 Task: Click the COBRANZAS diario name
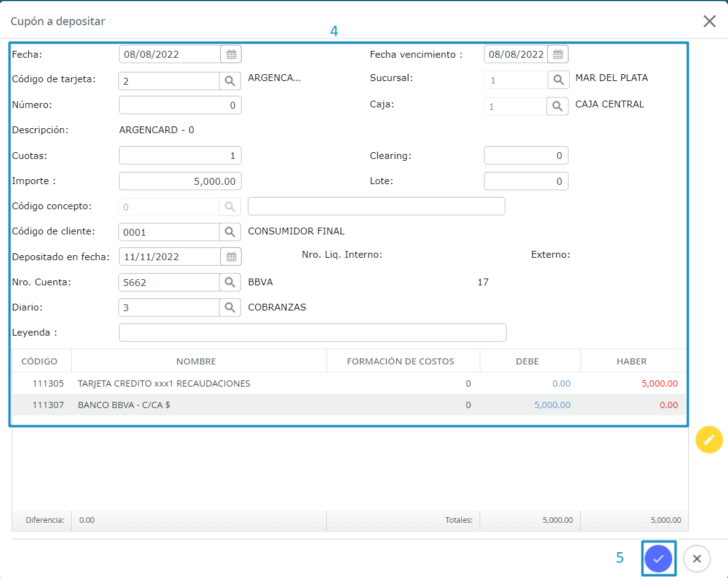(x=277, y=307)
